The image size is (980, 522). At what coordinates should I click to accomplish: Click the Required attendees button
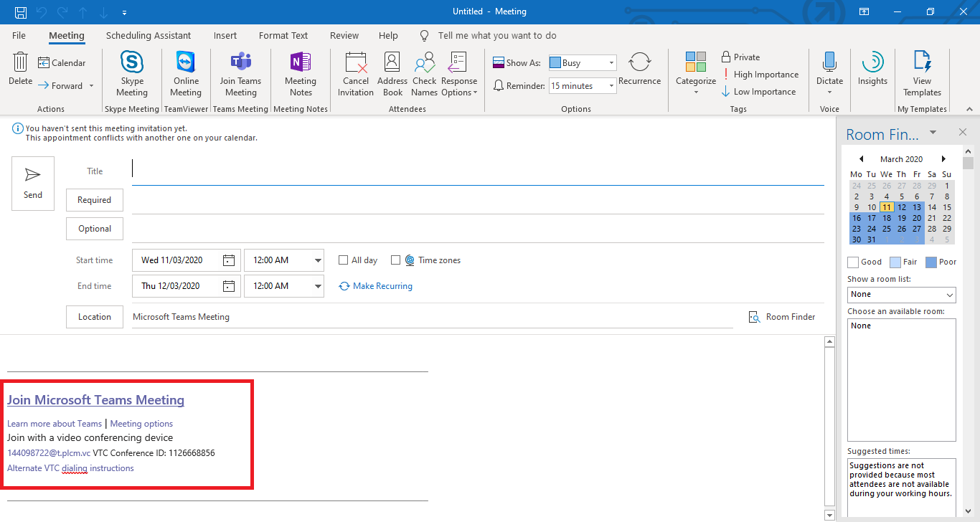95,200
